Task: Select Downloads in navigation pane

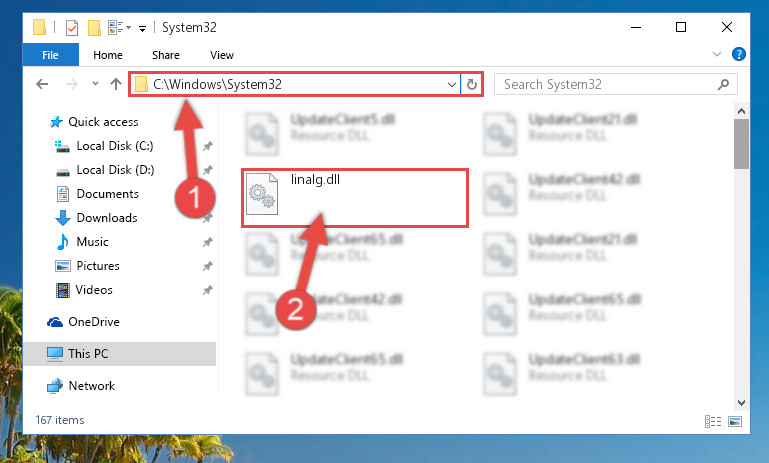Action: tap(107, 218)
